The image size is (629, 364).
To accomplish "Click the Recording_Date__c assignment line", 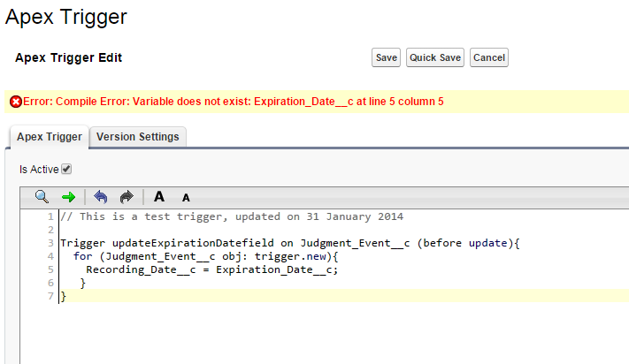I will (x=212, y=269).
